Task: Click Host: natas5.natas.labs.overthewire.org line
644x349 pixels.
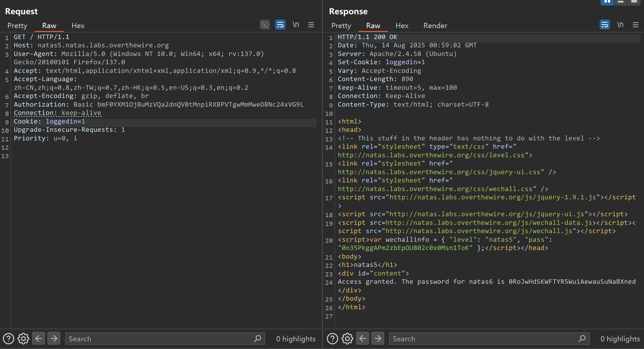Action: (x=91, y=45)
